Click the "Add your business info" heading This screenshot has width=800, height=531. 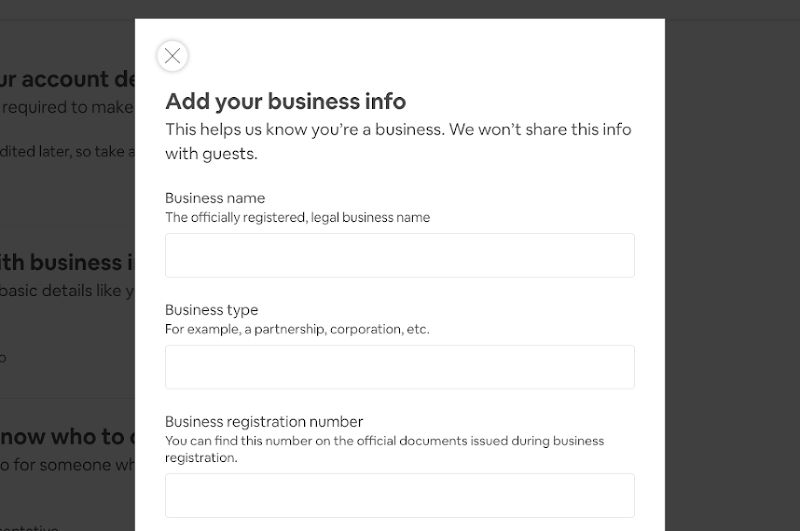coord(286,101)
